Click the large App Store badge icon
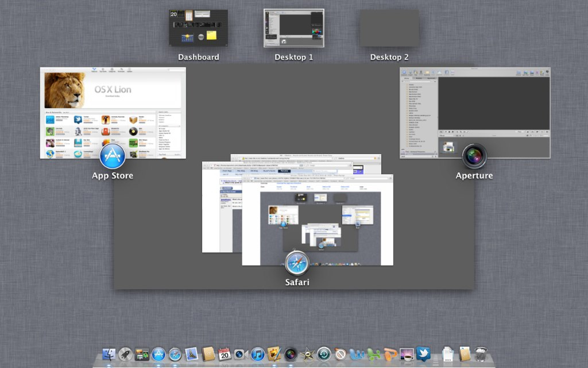 (x=113, y=156)
